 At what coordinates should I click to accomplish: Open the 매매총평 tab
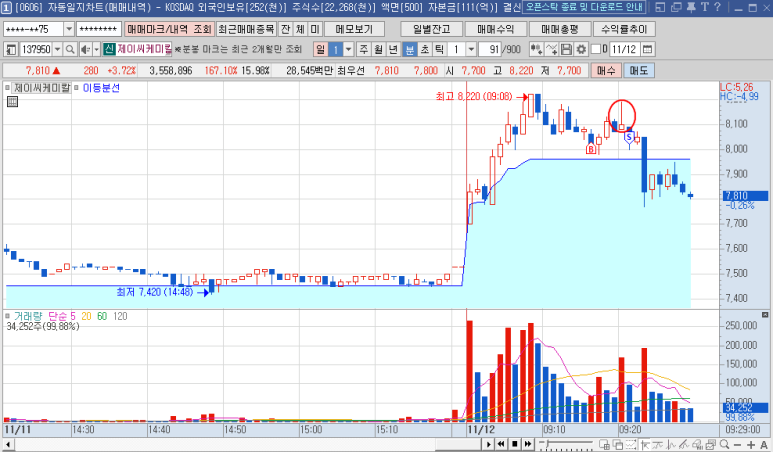(560, 30)
